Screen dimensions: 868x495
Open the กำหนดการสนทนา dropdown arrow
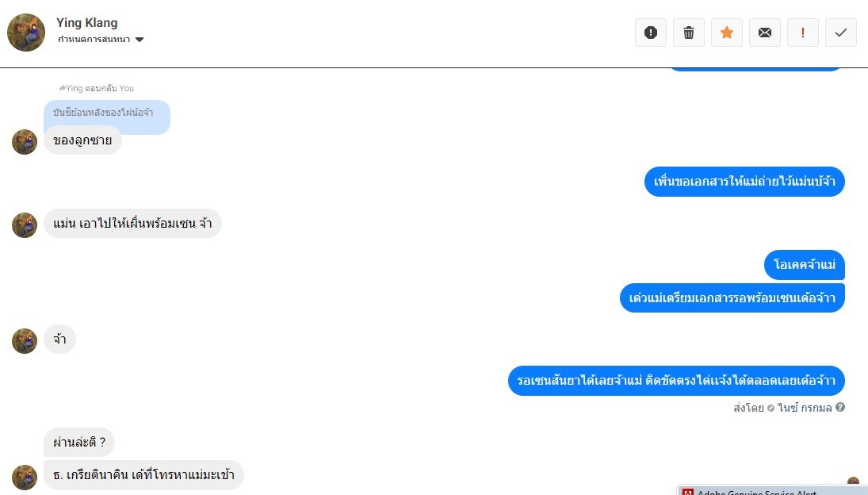click(x=140, y=40)
